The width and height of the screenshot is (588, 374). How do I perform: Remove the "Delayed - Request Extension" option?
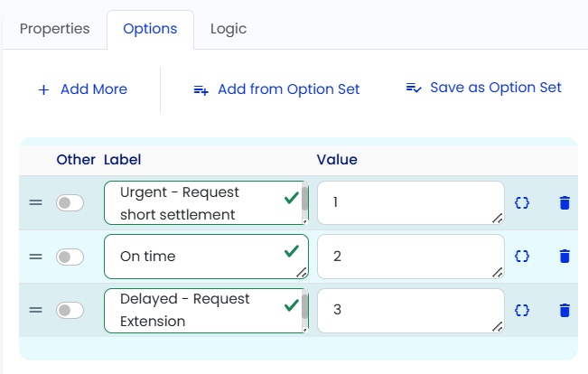tap(565, 311)
